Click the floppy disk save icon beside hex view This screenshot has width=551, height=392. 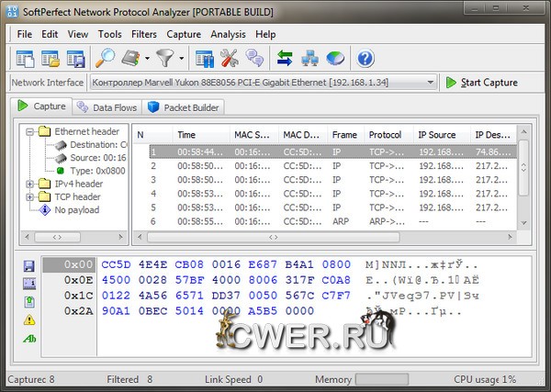click(x=28, y=265)
